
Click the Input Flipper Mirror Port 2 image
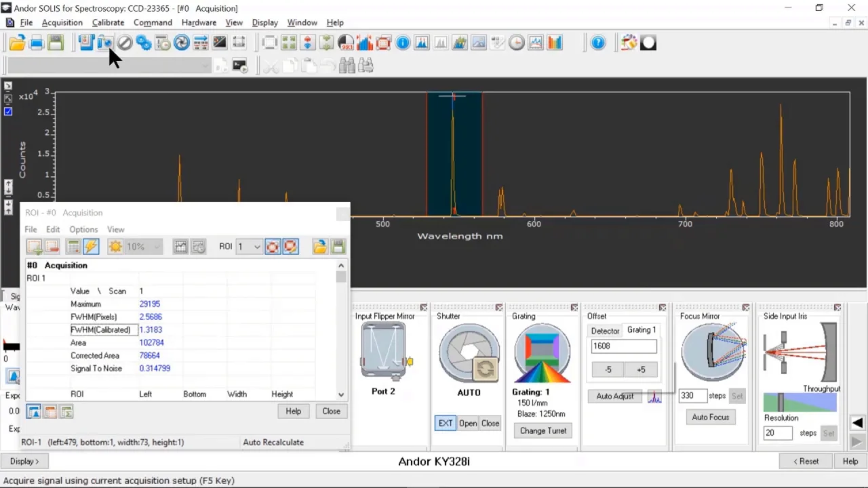(x=384, y=351)
